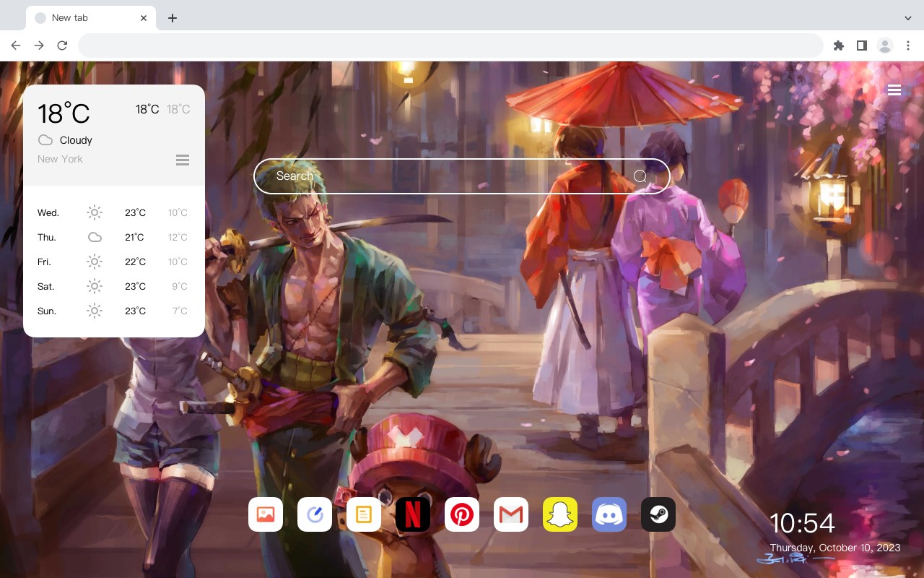Open the profile avatar menu
Image resolution: width=924 pixels, height=578 pixels.
(x=885, y=46)
